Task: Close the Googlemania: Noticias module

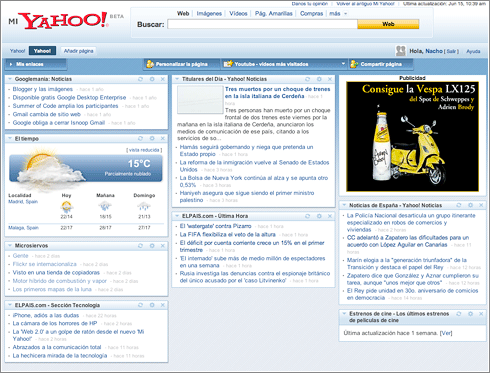Action: [163, 79]
